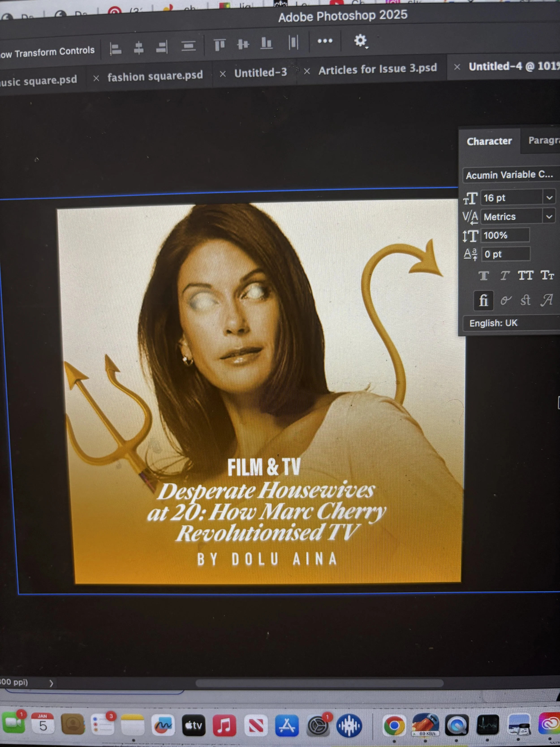The height and width of the screenshot is (747, 560).
Task: Click Align left edges icon
Action: click(115, 49)
